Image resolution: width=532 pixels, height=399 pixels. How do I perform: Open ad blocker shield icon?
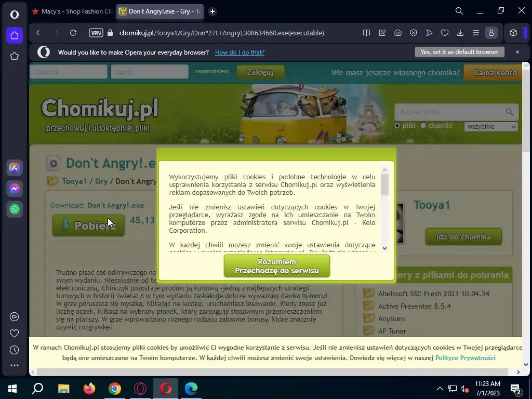pyautogui.click(x=413, y=33)
